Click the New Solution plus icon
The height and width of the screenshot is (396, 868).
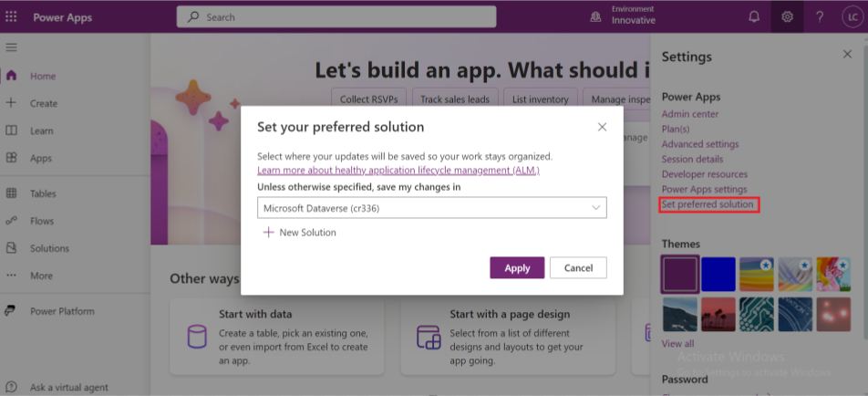268,233
